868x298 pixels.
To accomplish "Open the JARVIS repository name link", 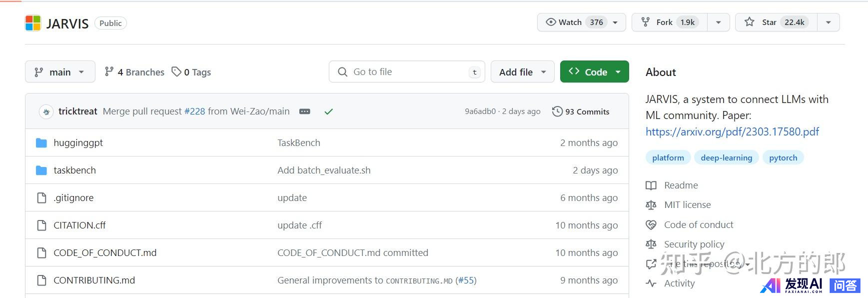I will pos(67,23).
